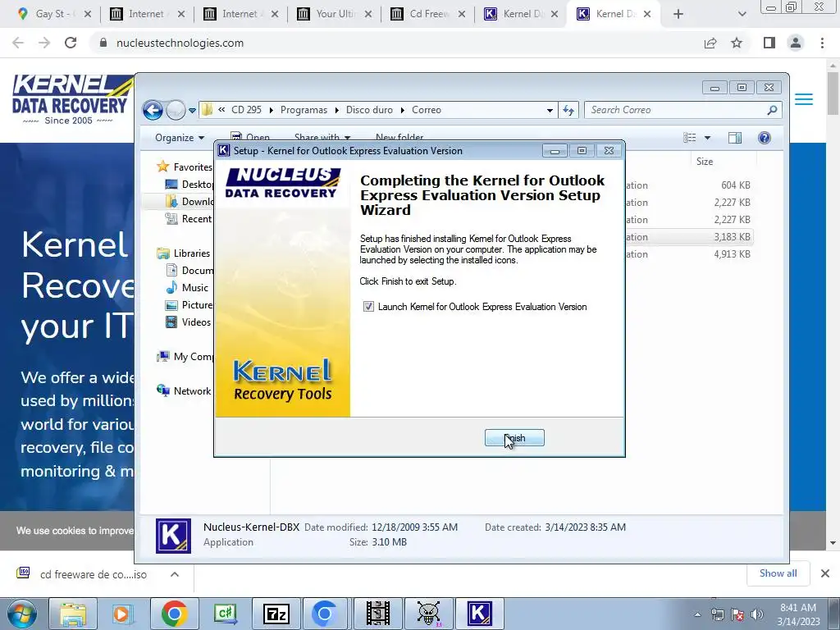
Task: Refresh the Correo folder in Explorer
Action: 568,111
